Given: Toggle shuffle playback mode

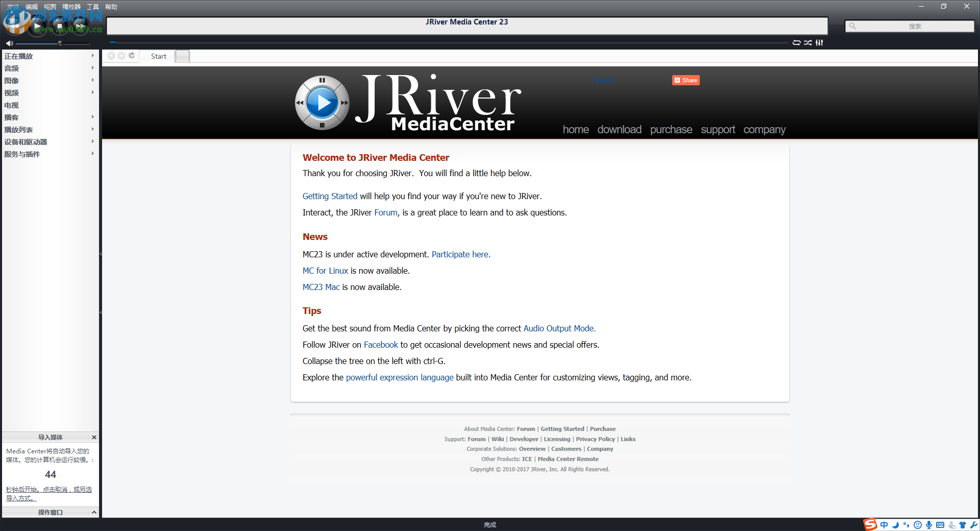Looking at the screenshot, I should tap(807, 42).
